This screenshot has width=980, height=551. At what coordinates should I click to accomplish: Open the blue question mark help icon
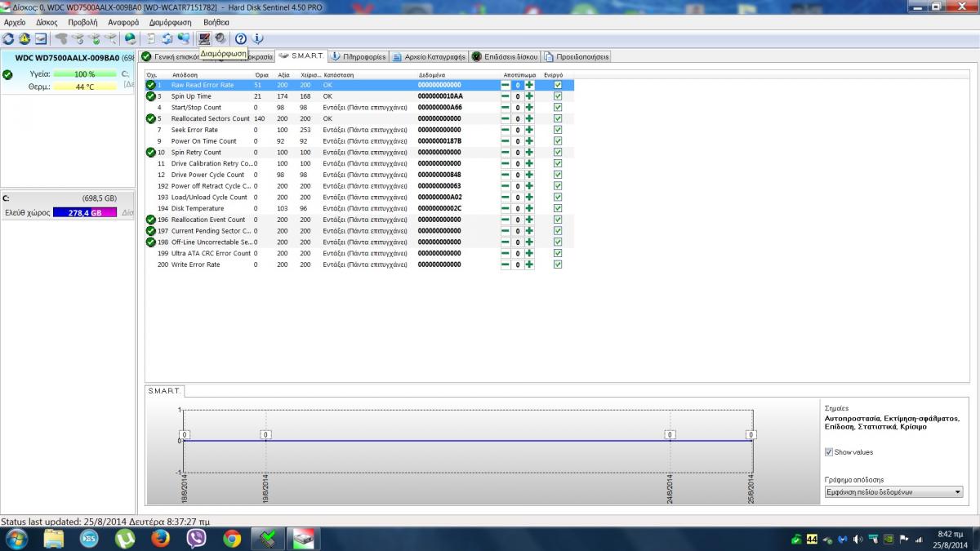pyautogui.click(x=241, y=38)
